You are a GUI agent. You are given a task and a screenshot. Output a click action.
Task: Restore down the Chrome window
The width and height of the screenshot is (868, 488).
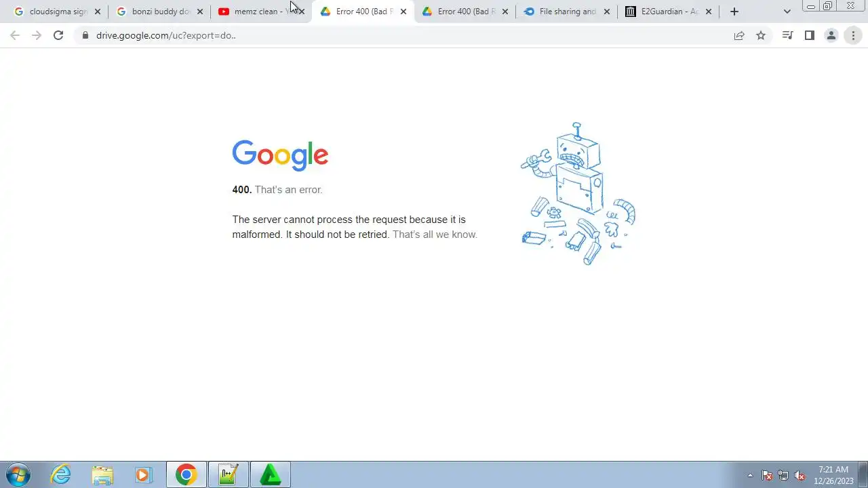pos(828,6)
